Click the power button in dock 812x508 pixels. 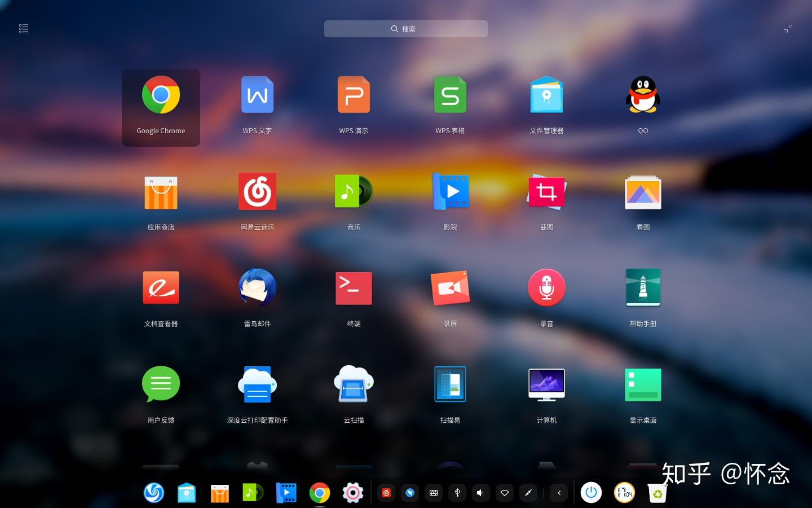click(x=591, y=493)
